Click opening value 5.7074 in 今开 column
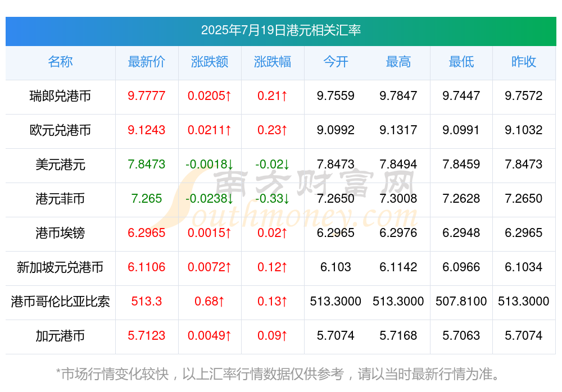The image size is (562, 392). 336,335
